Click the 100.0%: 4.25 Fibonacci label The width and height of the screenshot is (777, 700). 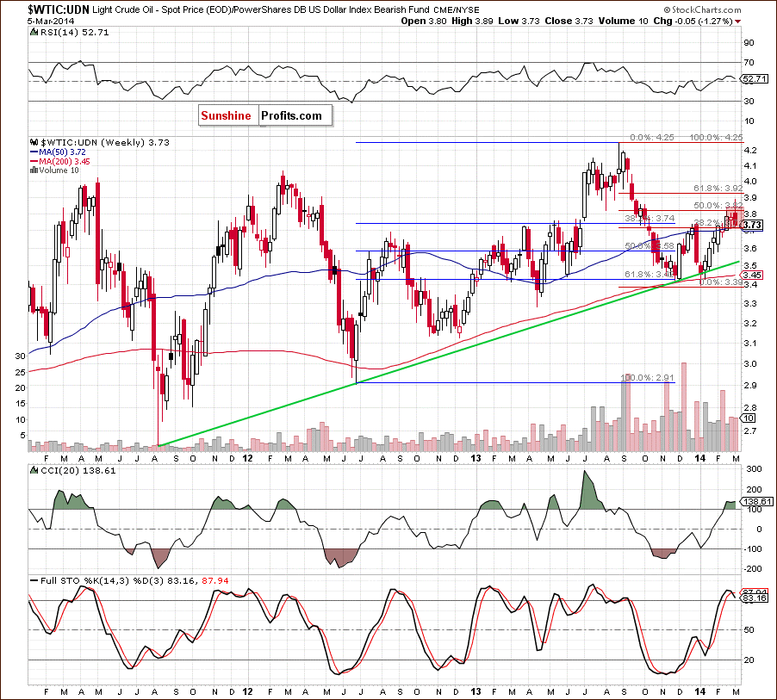coord(716,137)
